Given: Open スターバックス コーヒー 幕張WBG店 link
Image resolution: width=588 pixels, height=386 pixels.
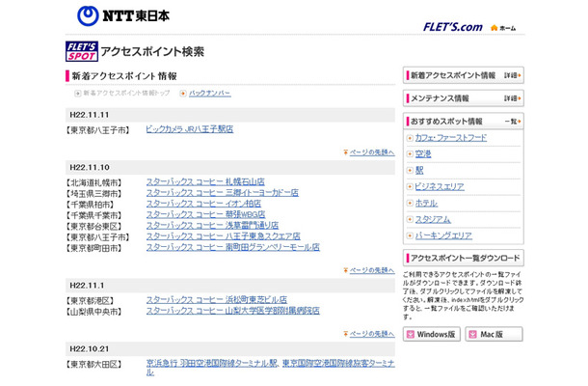Looking at the screenshot, I should point(205,214).
